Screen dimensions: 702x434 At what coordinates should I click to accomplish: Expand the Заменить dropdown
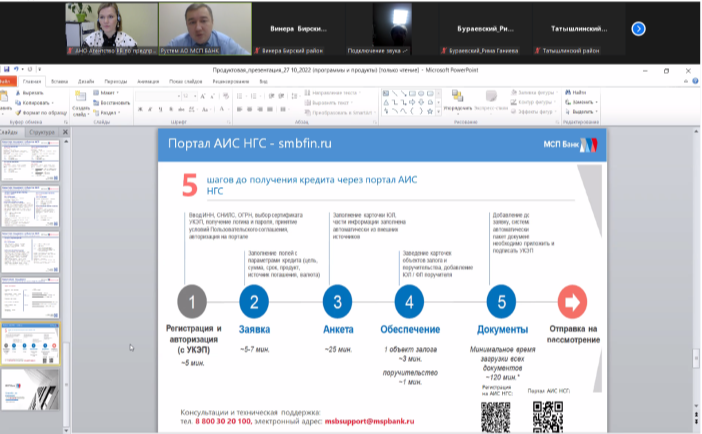596,102
